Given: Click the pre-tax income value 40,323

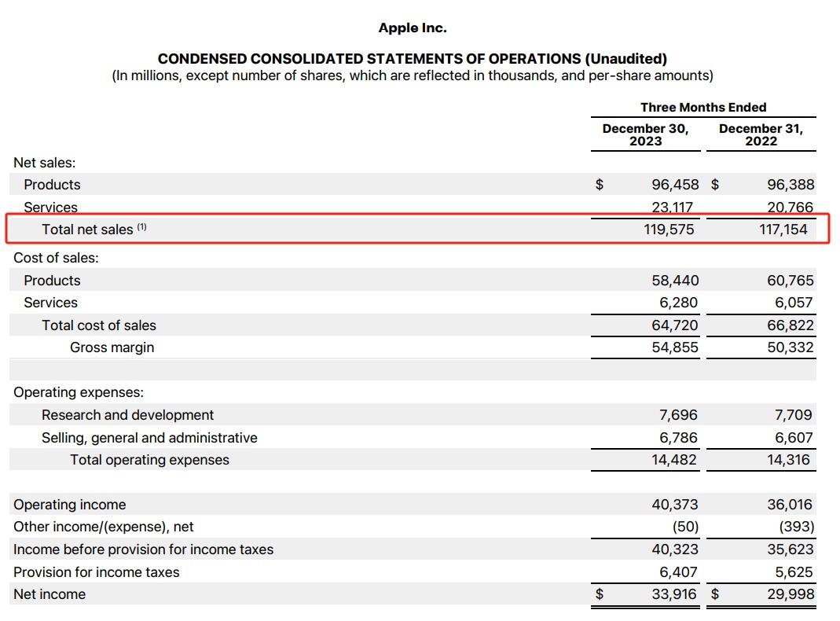Looking at the screenshot, I should [675, 549].
